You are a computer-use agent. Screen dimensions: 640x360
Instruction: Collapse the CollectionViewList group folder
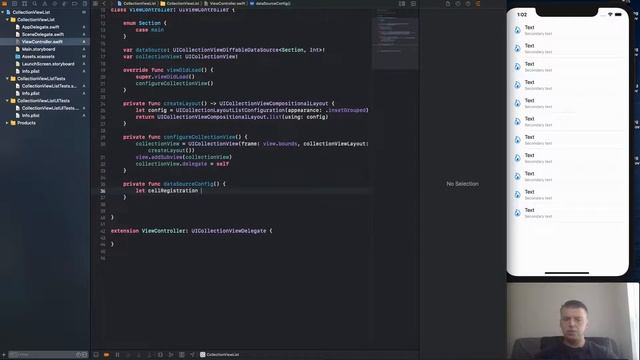coord(7,20)
